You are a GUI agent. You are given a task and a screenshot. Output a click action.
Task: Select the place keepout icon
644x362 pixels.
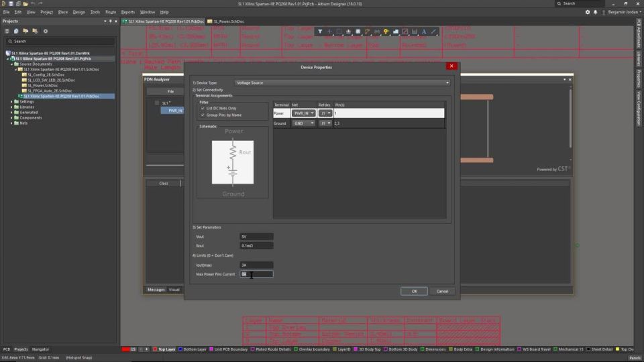pos(405,32)
